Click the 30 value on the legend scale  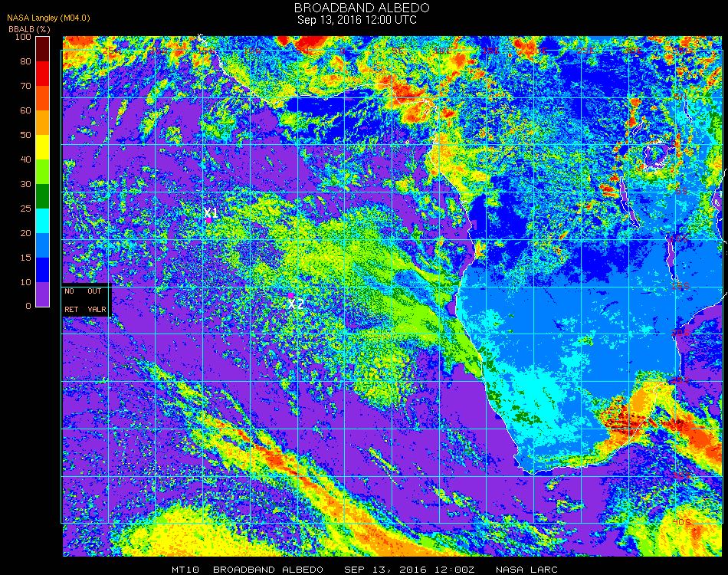(25, 185)
